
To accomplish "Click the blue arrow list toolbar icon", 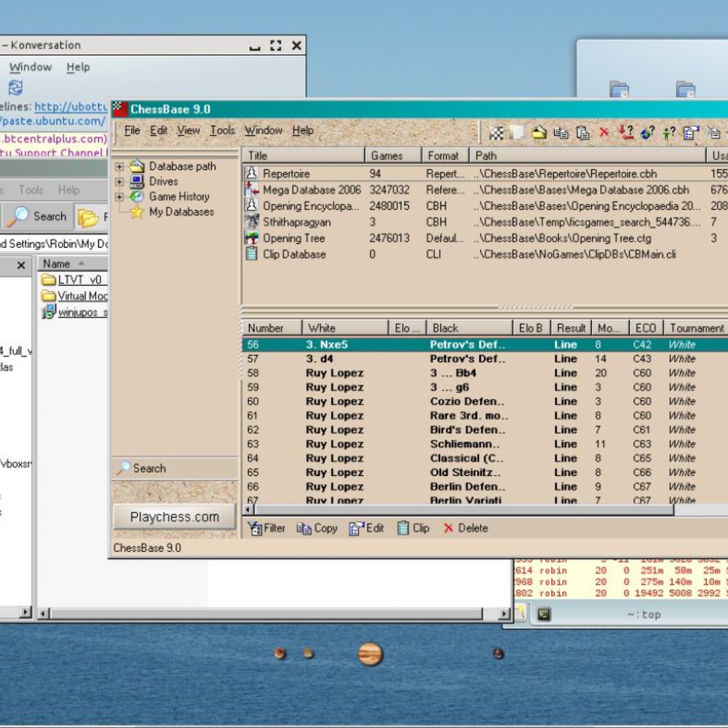I will tap(691, 133).
